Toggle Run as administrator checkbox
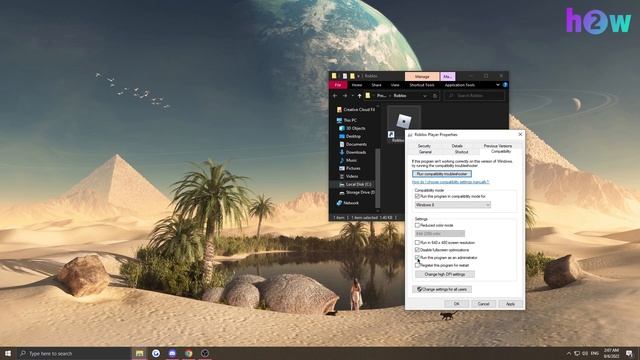This screenshot has width=640, height=360. [x=417, y=258]
